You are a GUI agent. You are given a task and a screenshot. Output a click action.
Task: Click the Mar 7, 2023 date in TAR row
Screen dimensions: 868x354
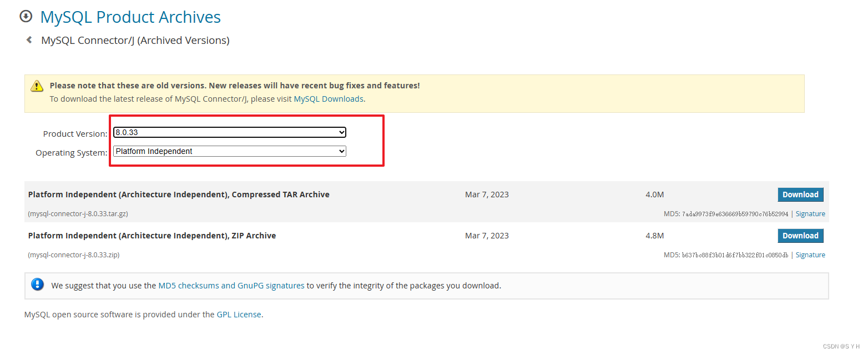(x=487, y=195)
